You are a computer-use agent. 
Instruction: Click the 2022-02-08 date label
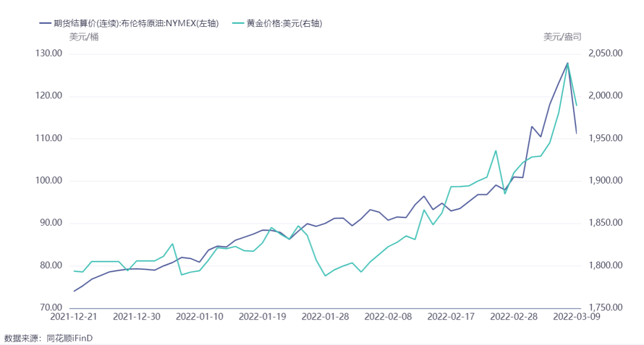(x=388, y=316)
